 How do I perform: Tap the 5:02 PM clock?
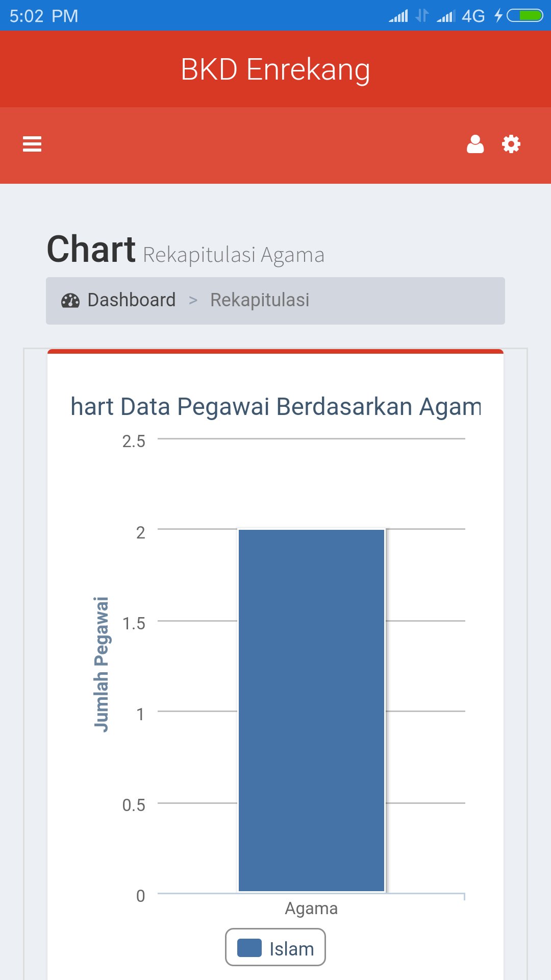point(44,16)
